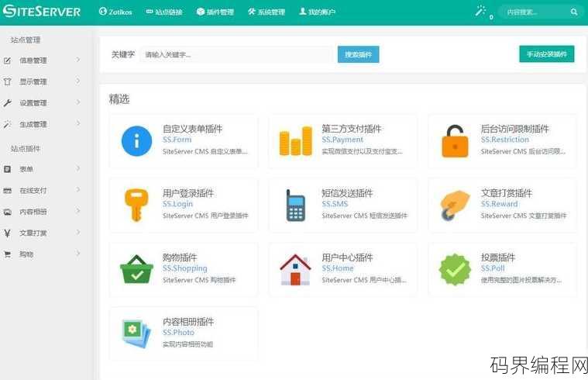Open the Zotikos site menu
Viewport: 588px width, 380px height.
(x=115, y=12)
